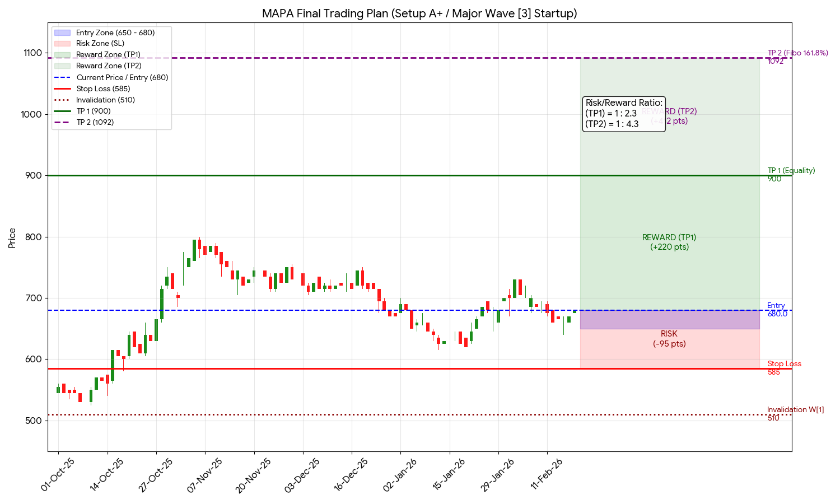Select the Stop Loss (585) legend entry

(x=103, y=89)
